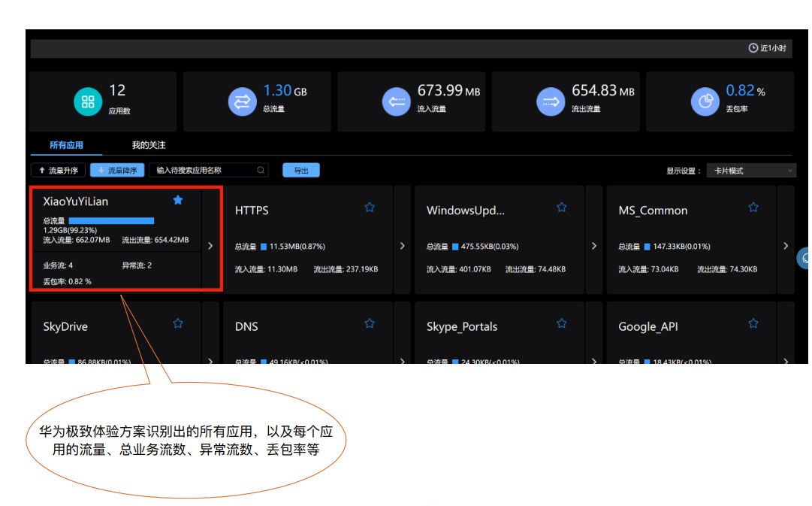Image resolution: width=812 pixels, height=506 pixels.
Task: Favorite the SkyDrive application star
Action: (177, 323)
